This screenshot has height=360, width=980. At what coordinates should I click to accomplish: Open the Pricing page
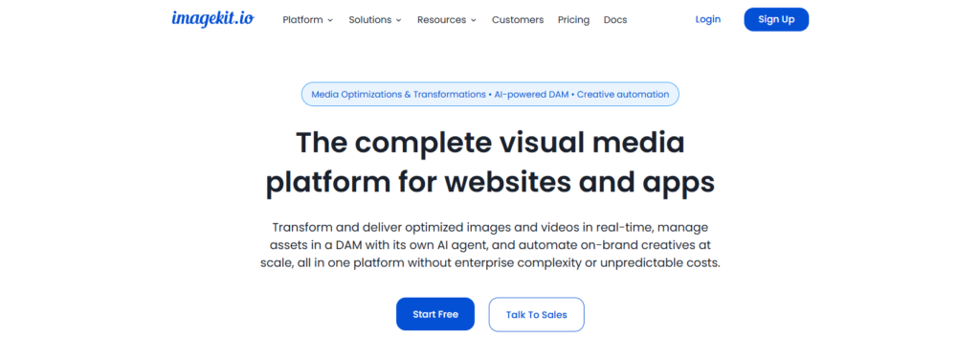click(574, 19)
